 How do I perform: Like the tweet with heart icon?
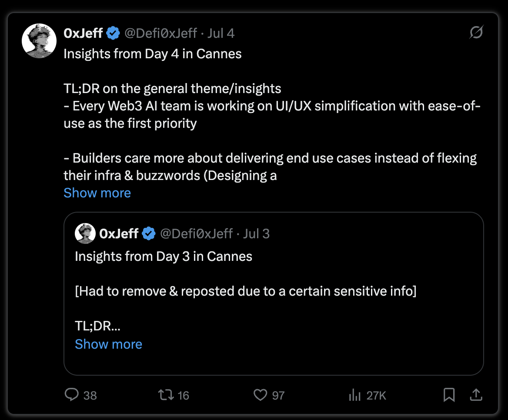[x=260, y=395]
